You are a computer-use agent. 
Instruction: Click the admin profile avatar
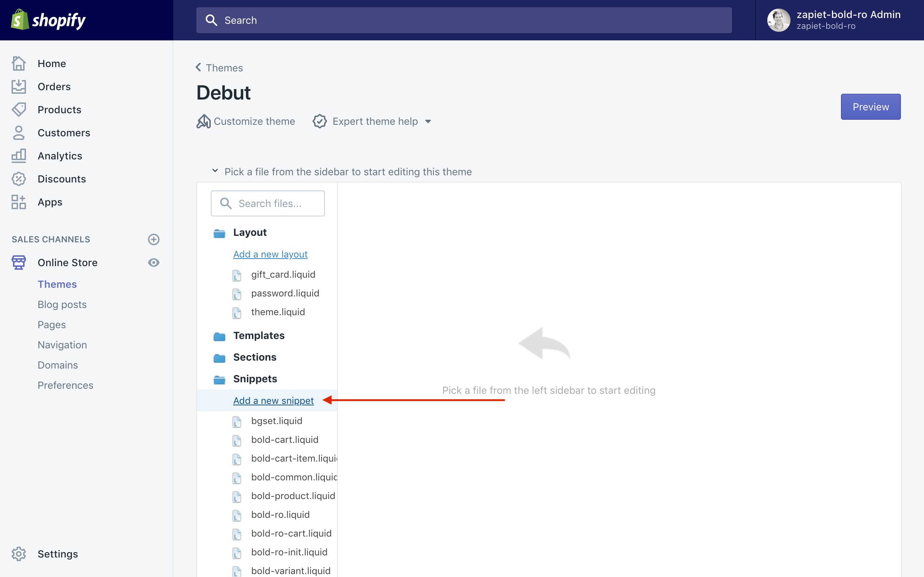click(x=778, y=20)
